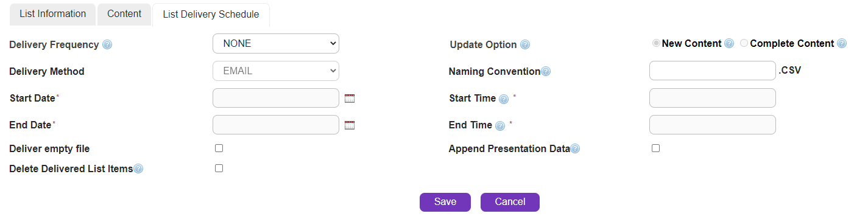The image size is (868, 219).
Task: Click the purple Save button
Action: (445, 202)
